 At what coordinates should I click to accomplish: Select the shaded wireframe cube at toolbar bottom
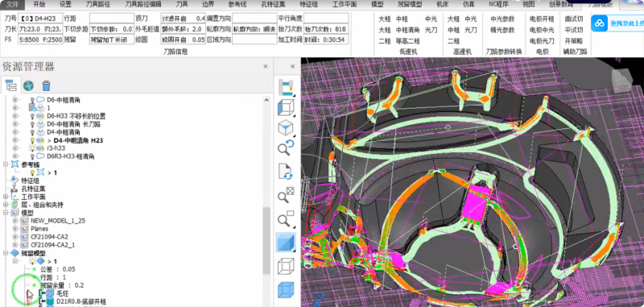286,290
